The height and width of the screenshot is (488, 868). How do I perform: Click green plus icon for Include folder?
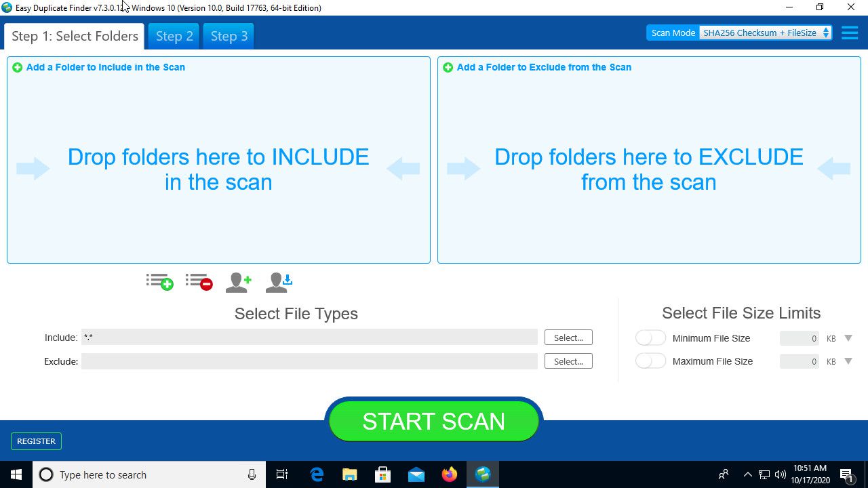click(x=18, y=67)
